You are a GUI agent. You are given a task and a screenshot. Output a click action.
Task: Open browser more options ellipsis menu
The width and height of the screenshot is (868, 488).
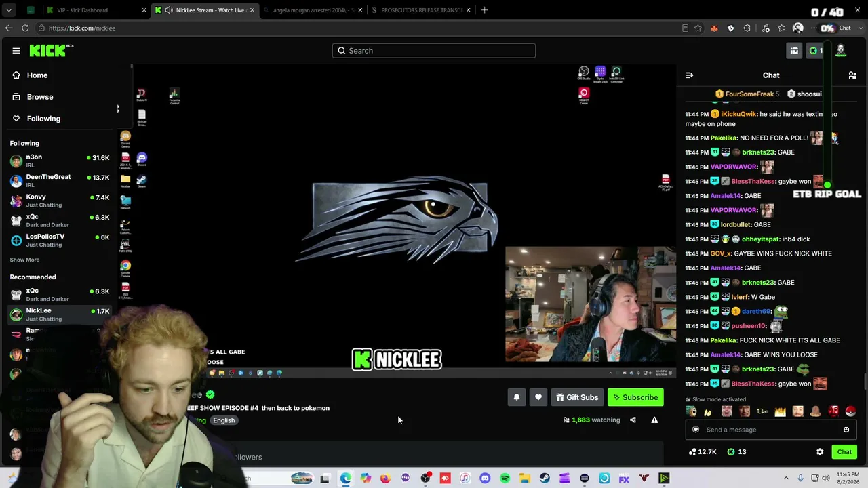pos(813,28)
